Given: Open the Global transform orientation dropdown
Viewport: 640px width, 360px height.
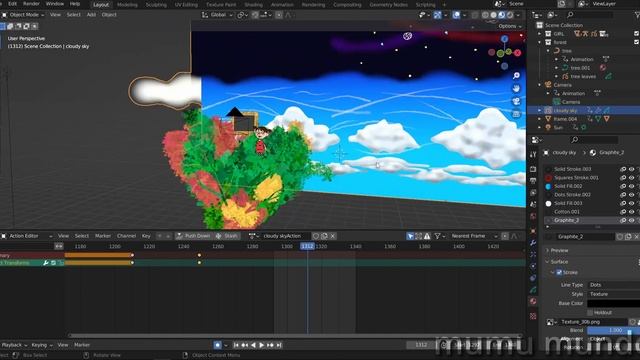Looking at the screenshot, I should pyautogui.click(x=218, y=15).
